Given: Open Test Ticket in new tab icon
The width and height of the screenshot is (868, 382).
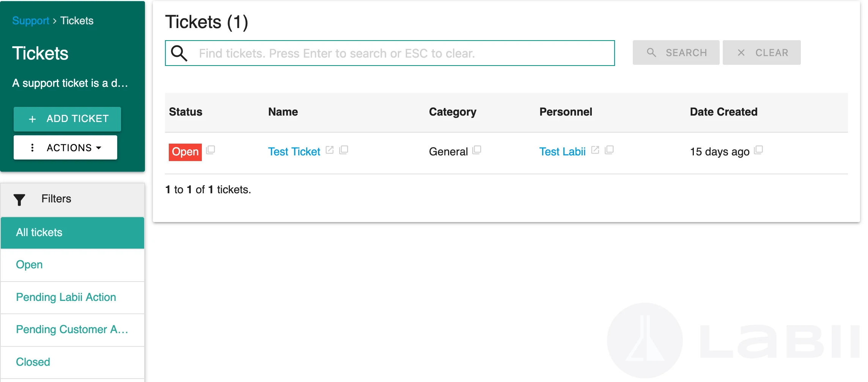Looking at the screenshot, I should [x=330, y=150].
